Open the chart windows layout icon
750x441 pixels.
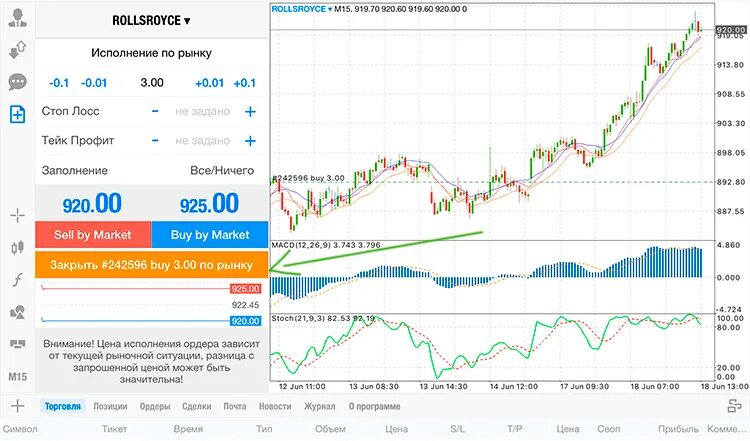(18, 344)
